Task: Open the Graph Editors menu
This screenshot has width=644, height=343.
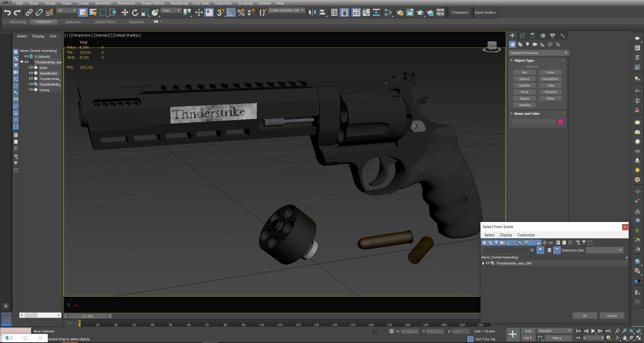Action: pos(153,3)
